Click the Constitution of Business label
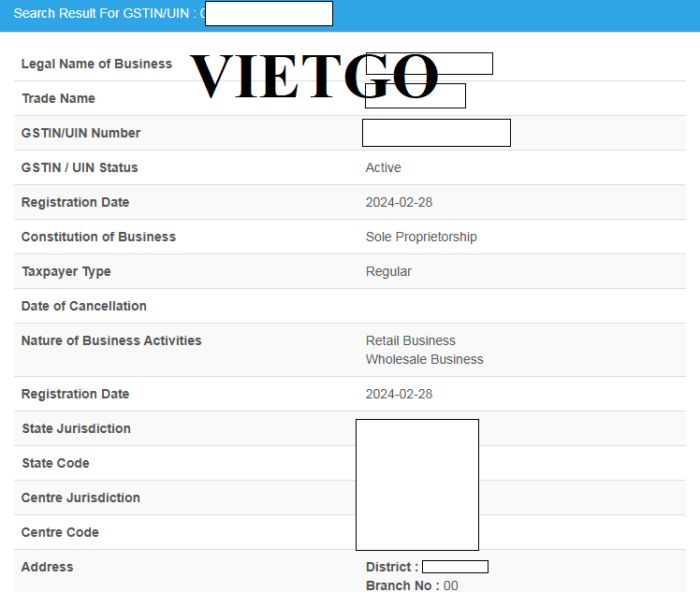 point(98,237)
